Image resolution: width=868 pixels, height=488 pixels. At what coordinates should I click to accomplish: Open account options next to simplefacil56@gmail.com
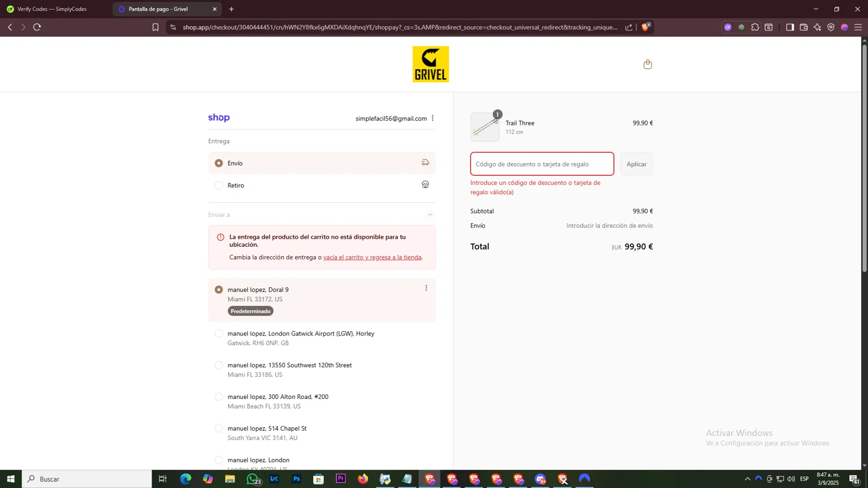(432, 118)
